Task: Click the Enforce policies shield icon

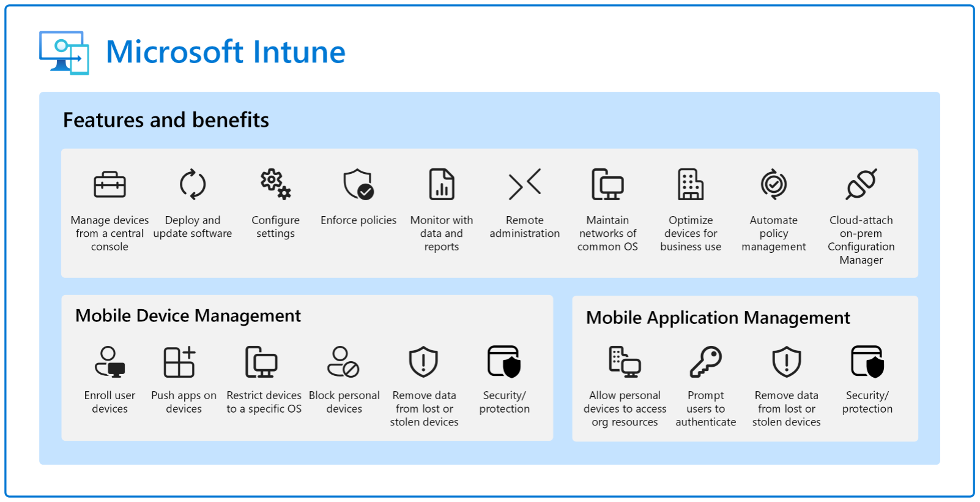Action: (358, 184)
